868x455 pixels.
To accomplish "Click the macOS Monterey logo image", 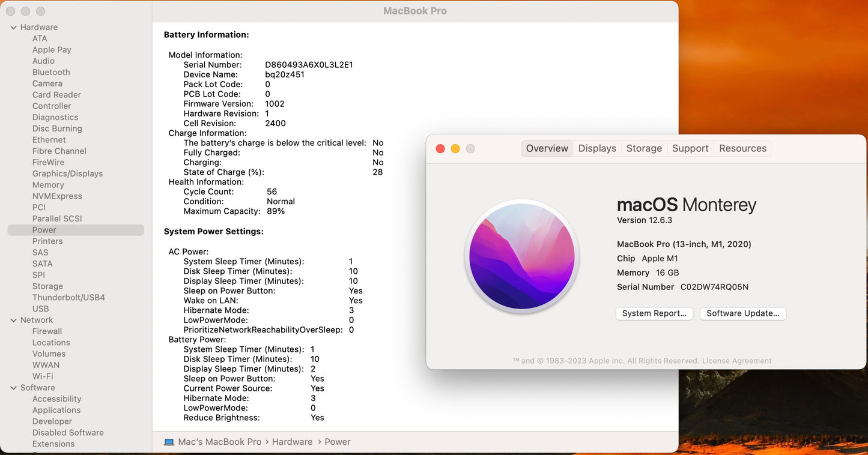I will 522,256.
